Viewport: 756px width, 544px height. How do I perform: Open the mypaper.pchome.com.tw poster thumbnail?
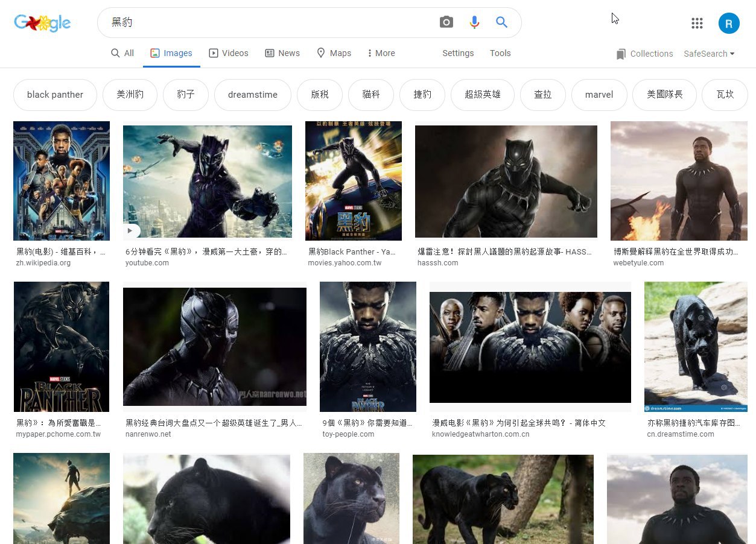point(62,347)
